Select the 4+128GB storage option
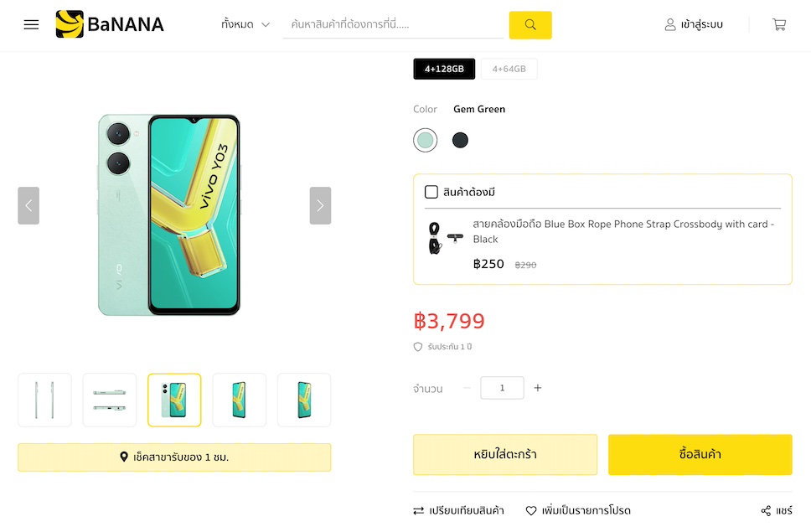811x532 pixels. pos(444,69)
